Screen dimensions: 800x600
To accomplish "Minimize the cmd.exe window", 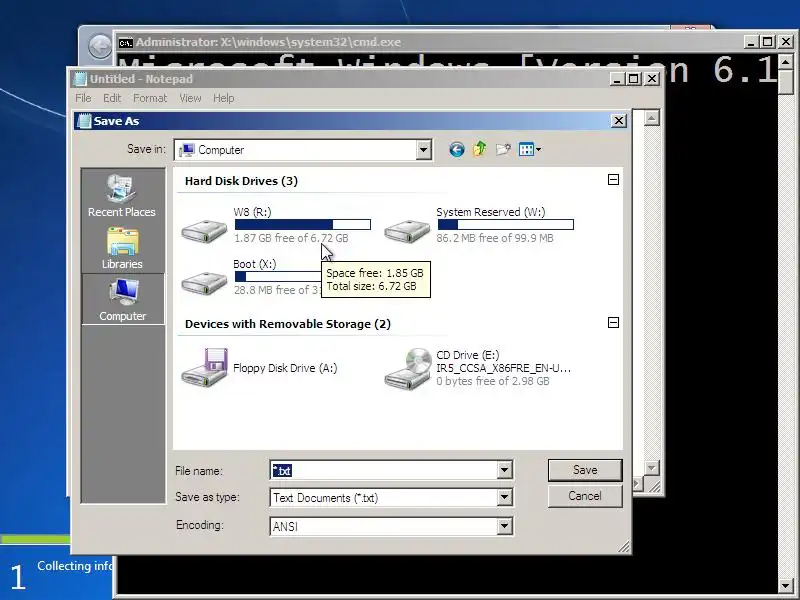I will (750, 42).
